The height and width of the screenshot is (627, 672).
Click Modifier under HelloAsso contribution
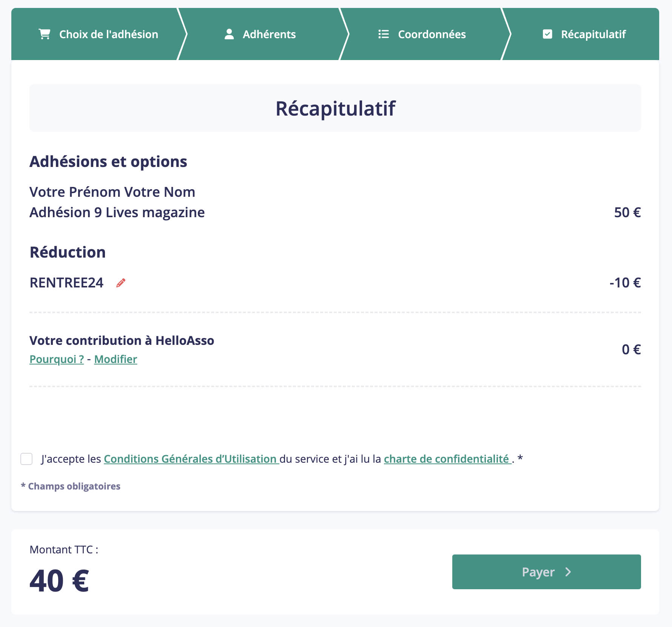pos(116,359)
